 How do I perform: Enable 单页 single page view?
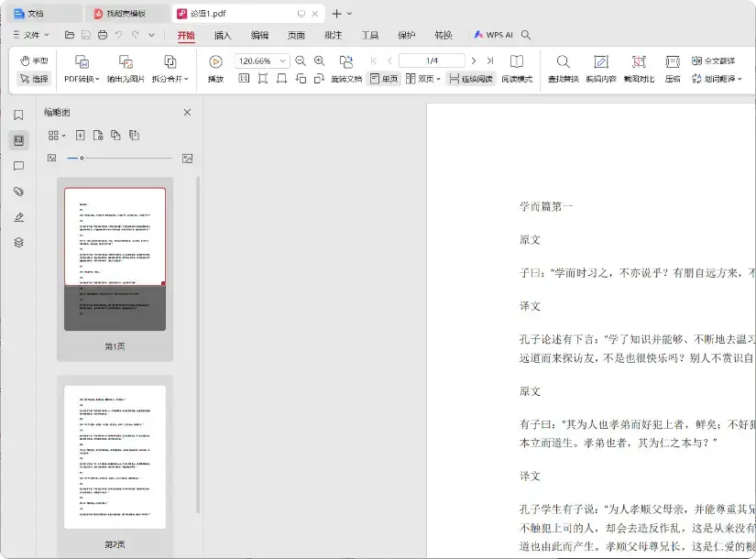tap(383, 79)
